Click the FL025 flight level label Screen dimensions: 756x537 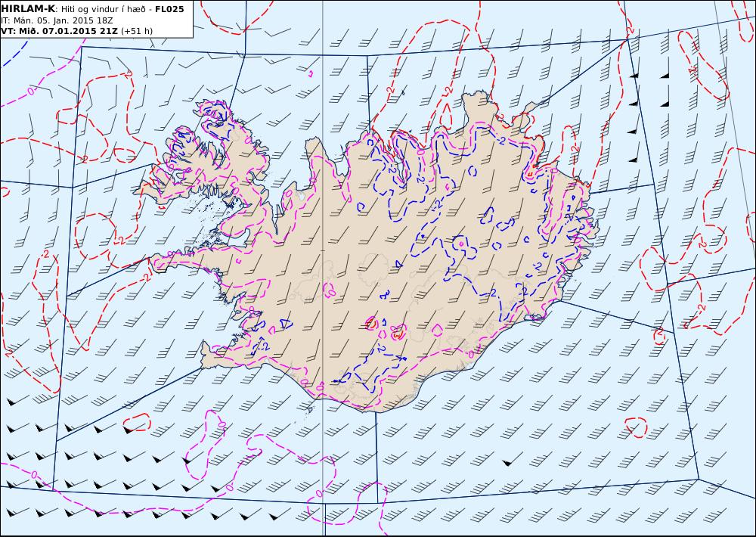169,9
